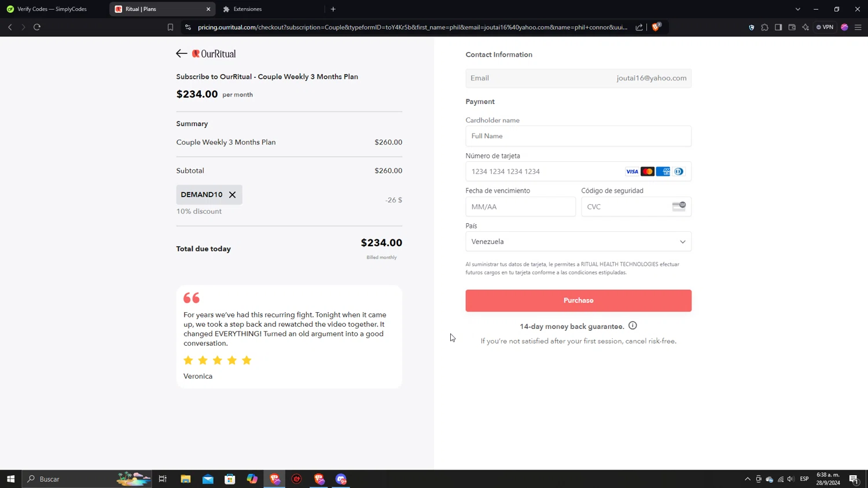Click the 10% discount label
Screen dimensions: 868x488
[x=199, y=212]
